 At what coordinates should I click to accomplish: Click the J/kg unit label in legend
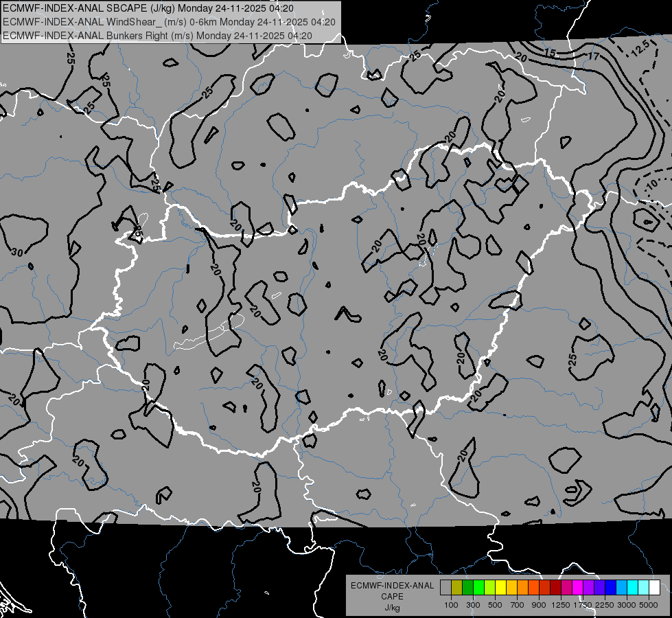click(x=393, y=608)
